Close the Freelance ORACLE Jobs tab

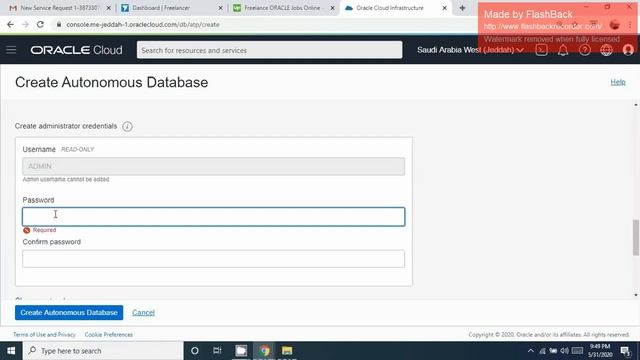coord(332,8)
